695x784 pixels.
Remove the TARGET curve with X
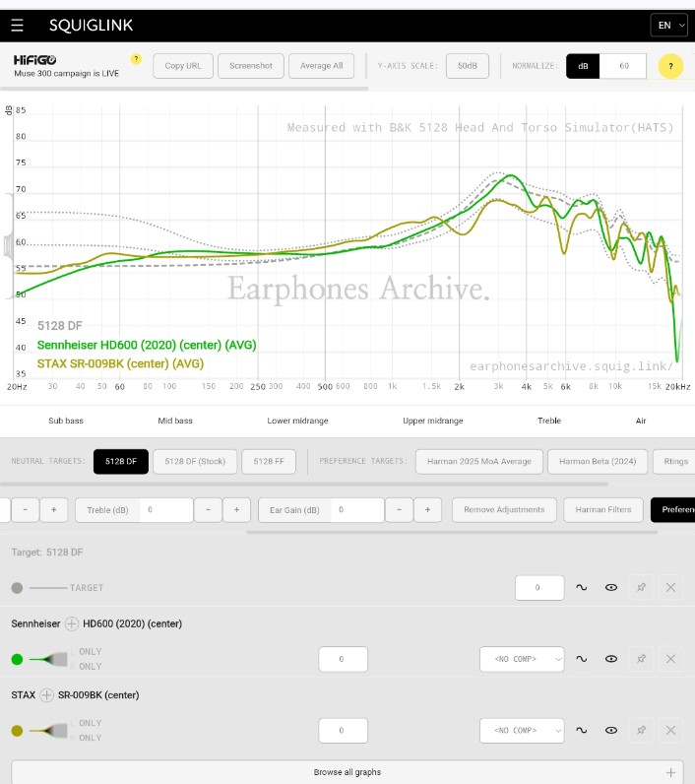point(670,587)
